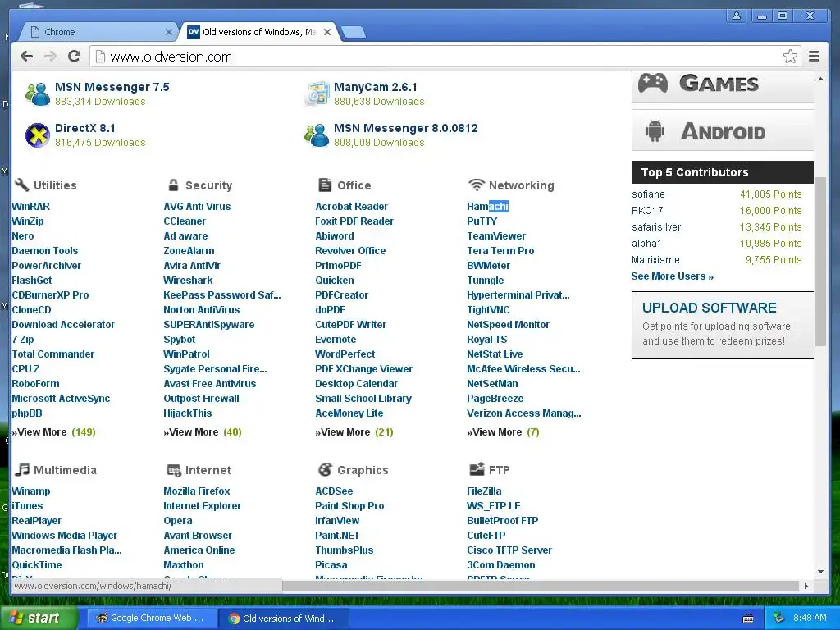
Task: Go back with the browser back arrow
Action: (26, 57)
